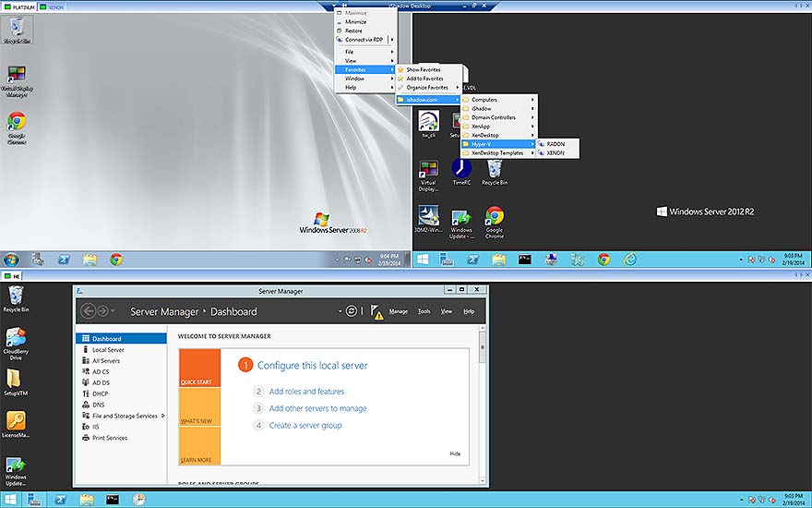
Task: Open the Domain Controllers favorites folder
Action: pyautogui.click(x=499, y=117)
